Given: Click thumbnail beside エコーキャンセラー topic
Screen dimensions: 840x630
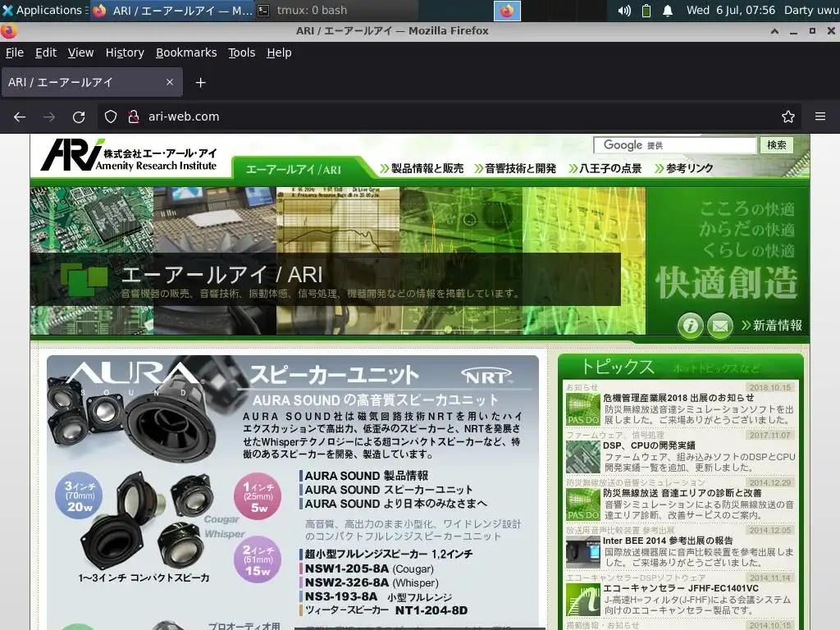Looking at the screenshot, I should (x=583, y=600).
